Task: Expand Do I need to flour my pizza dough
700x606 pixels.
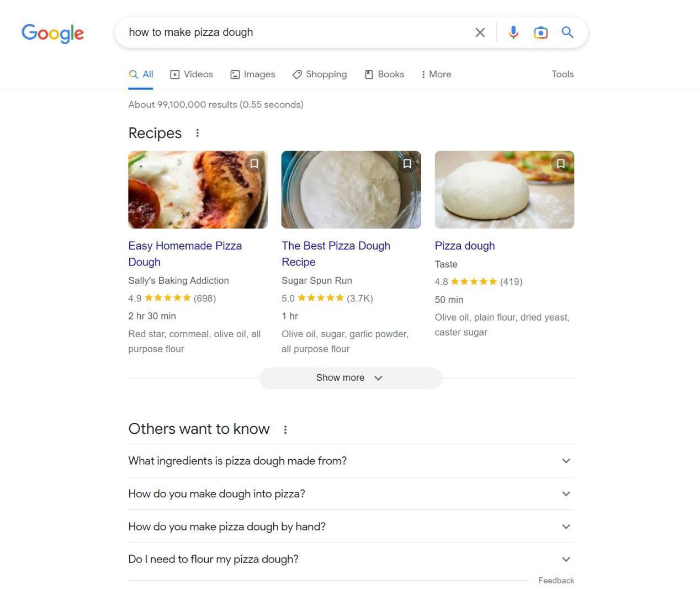Action: click(x=351, y=559)
